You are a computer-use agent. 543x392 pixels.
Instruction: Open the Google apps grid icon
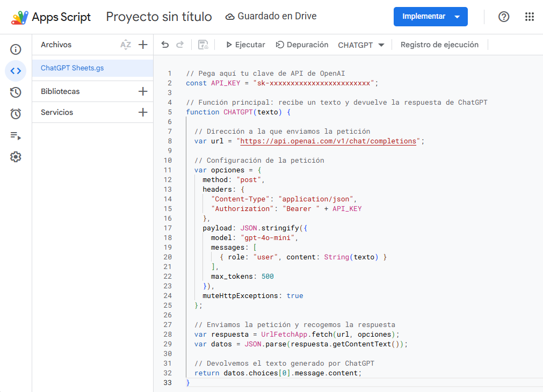pyautogui.click(x=530, y=17)
